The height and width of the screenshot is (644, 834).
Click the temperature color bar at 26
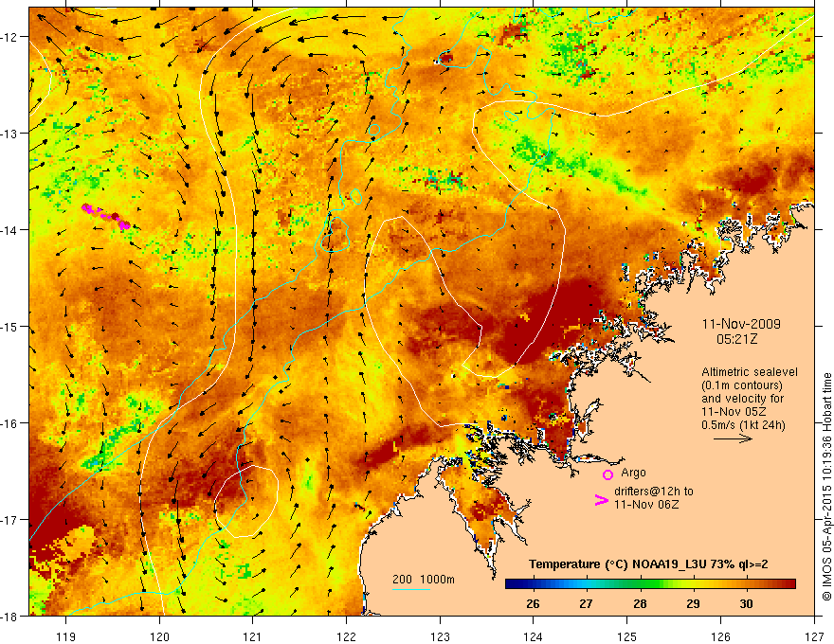click(533, 584)
